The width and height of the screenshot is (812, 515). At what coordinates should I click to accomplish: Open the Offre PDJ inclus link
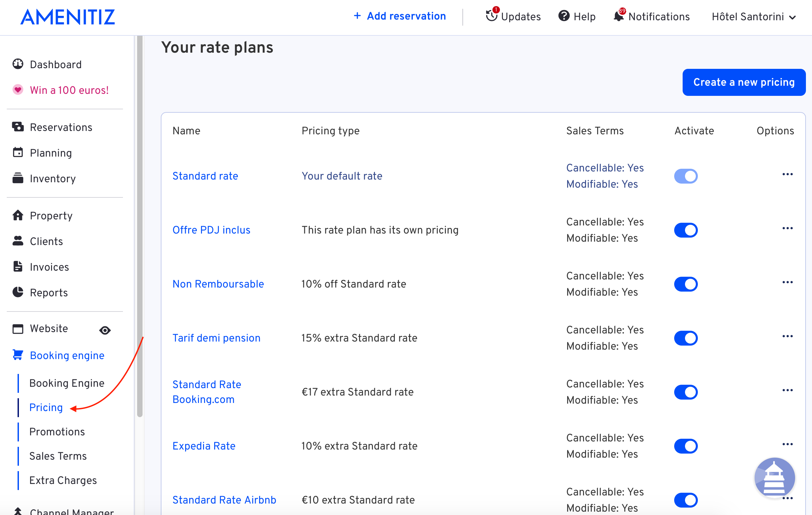click(211, 230)
